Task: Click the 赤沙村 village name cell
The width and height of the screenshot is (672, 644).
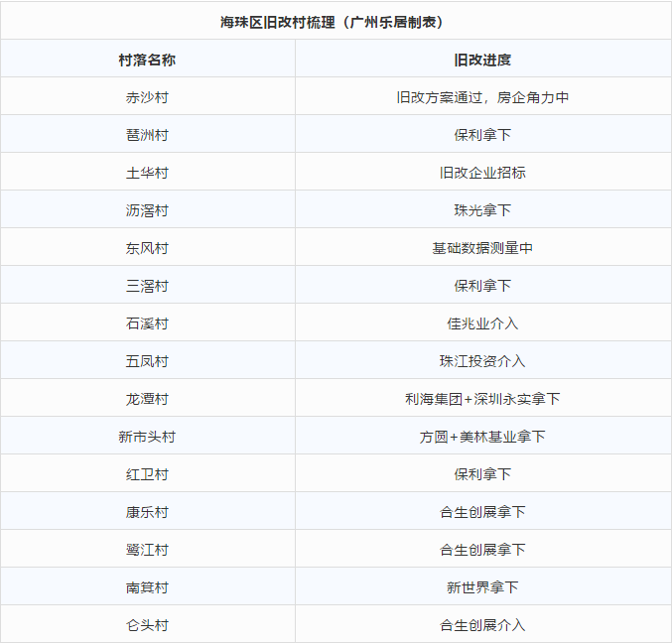Action: (x=147, y=97)
